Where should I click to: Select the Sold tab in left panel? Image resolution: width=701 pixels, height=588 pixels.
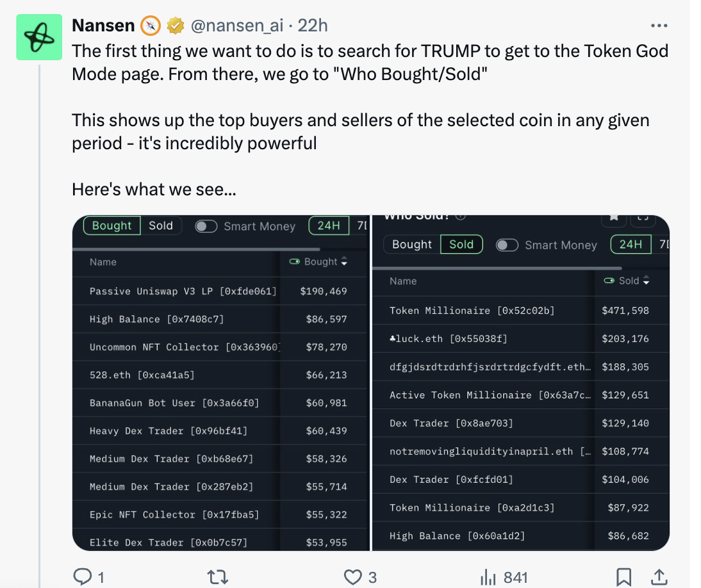click(161, 225)
